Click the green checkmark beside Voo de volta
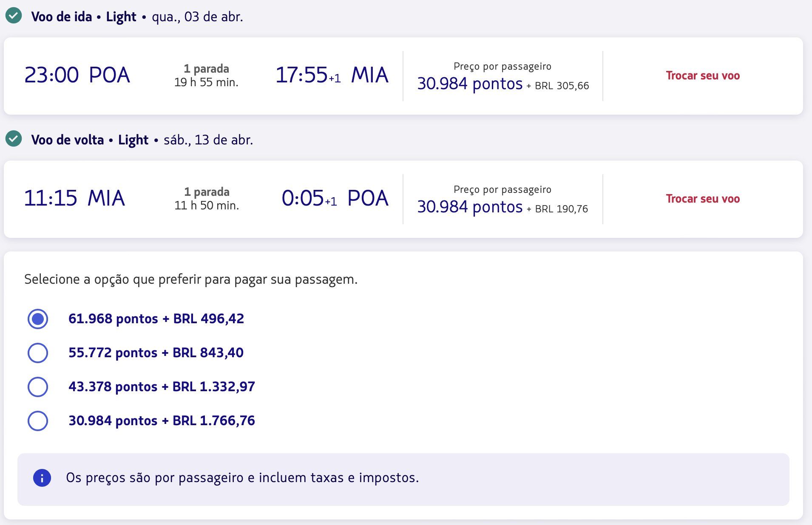Screen dimensions: 812x525 click(x=14, y=139)
